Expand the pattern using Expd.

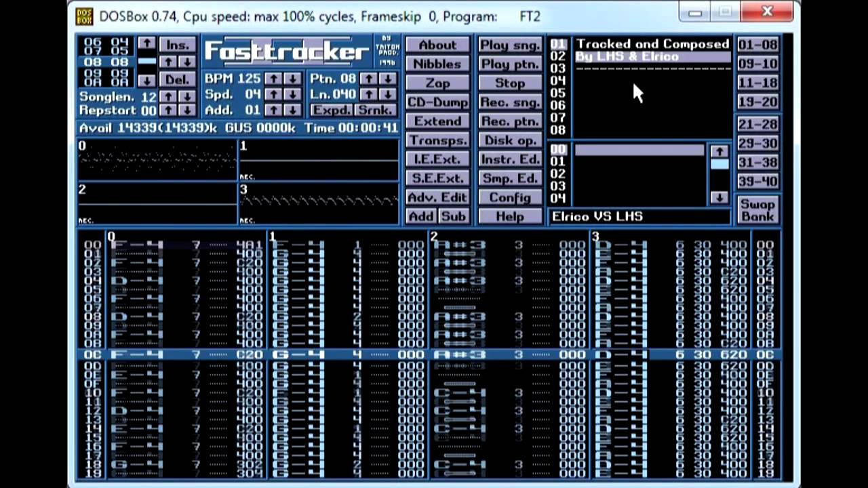(x=332, y=110)
